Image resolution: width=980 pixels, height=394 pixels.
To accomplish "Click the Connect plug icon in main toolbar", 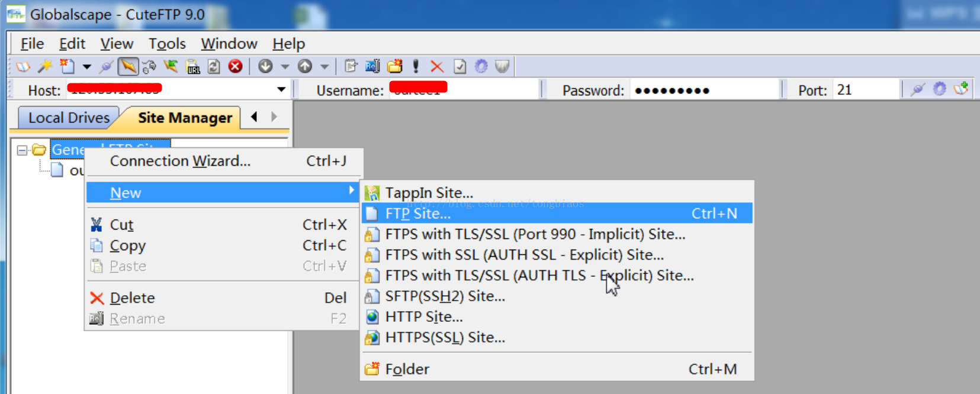I will tap(106, 67).
